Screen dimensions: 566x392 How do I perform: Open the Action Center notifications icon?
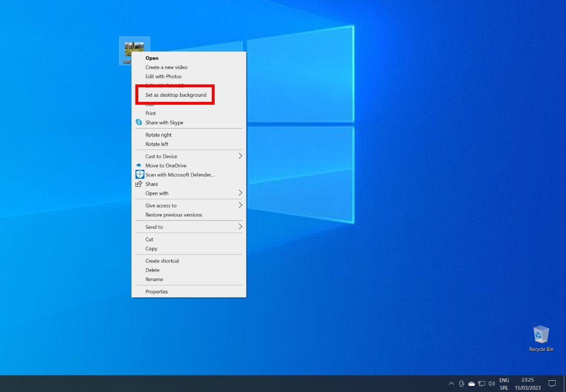point(552,384)
